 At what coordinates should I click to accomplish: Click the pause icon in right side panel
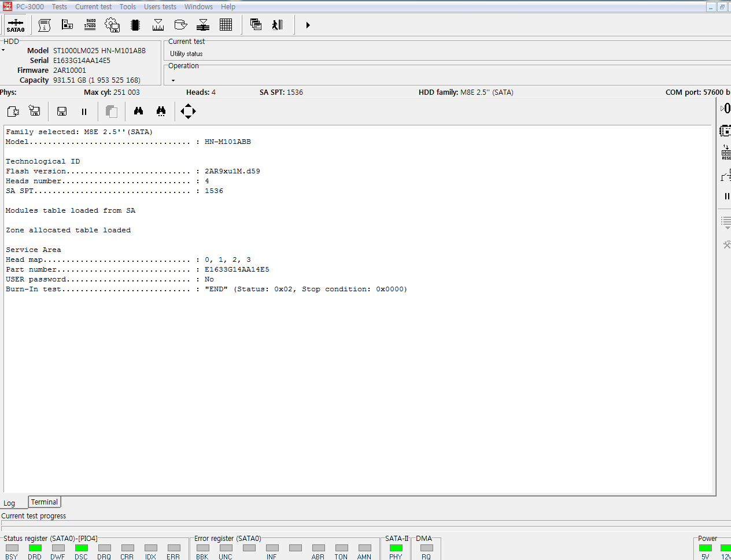pyautogui.click(x=727, y=196)
